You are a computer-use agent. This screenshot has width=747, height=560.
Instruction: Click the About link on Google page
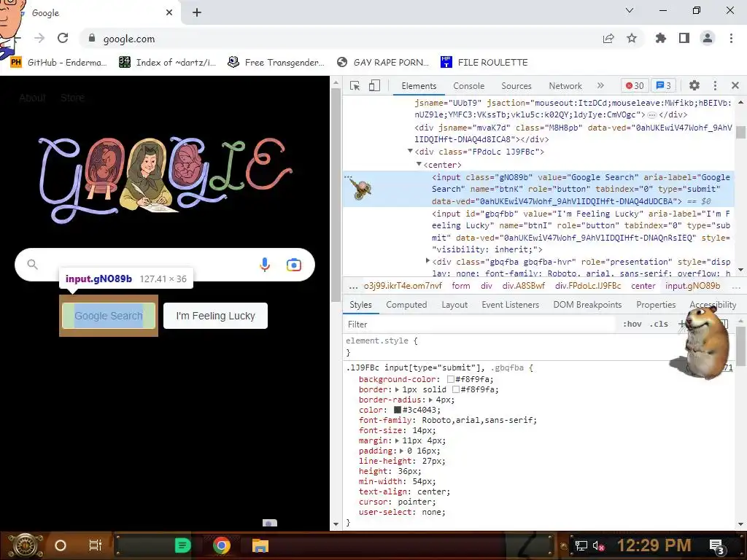pyautogui.click(x=32, y=98)
